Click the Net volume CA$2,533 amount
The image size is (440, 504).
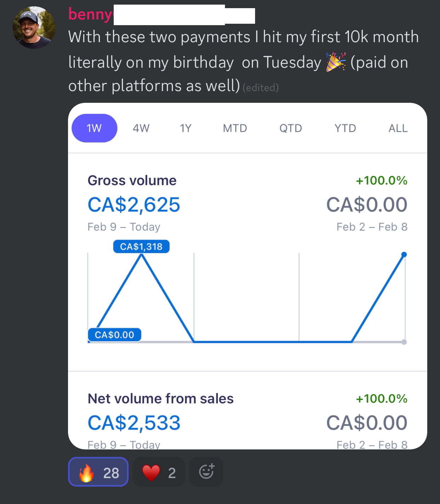coord(134,423)
